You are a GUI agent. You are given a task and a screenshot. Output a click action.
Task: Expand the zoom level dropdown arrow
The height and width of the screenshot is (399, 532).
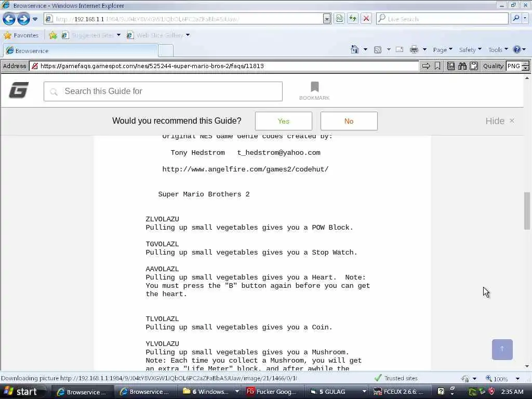tap(517, 378)
